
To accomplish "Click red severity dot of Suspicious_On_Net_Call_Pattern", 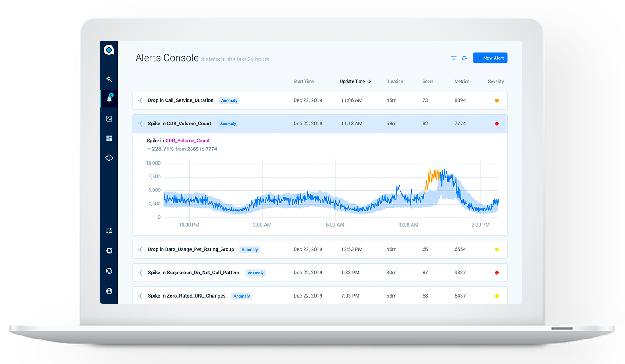I will tap(497, 273).
